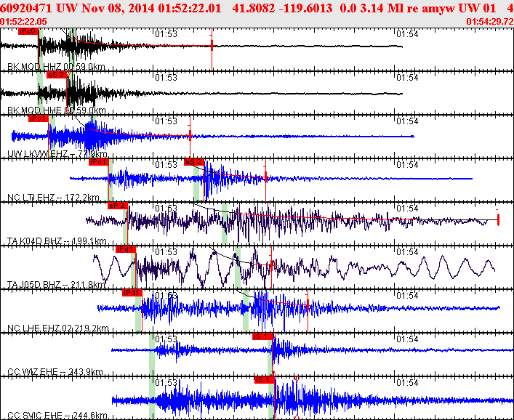
Task: Click the red coda end marker on TA.J05D.BHZ
Action: pos(271,264)
